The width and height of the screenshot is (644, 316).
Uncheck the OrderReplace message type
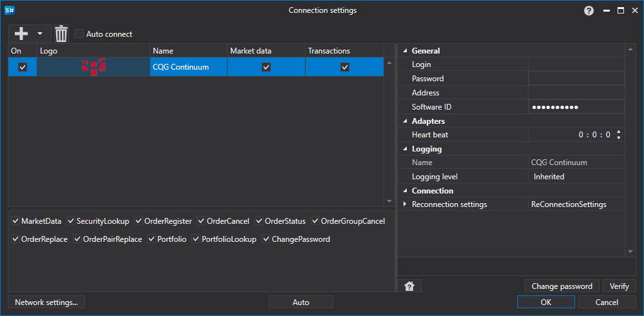(15, 239)
